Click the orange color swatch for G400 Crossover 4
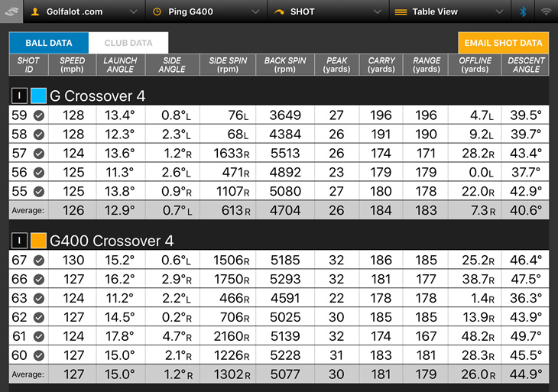This screenshot has width=558, height=392. (38, 241)
